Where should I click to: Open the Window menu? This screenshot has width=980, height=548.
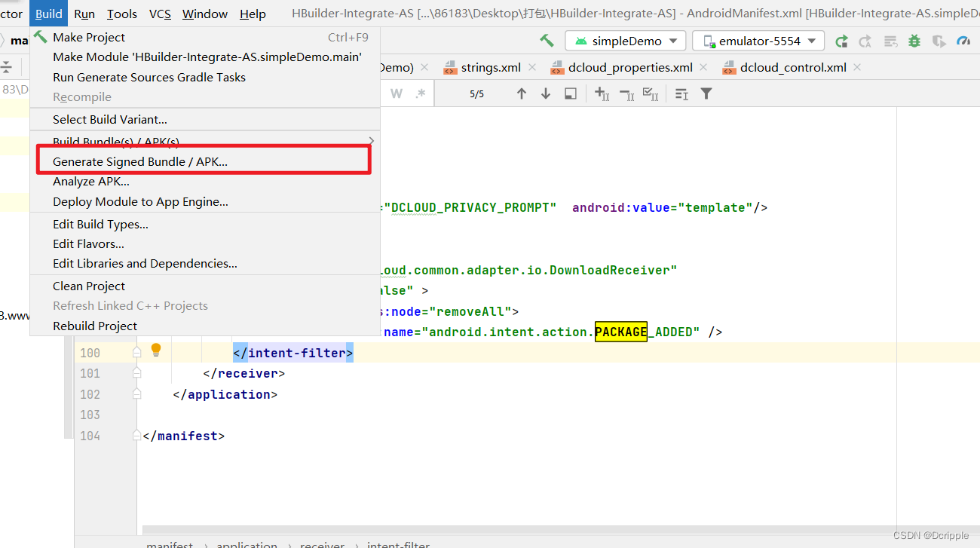205,14
